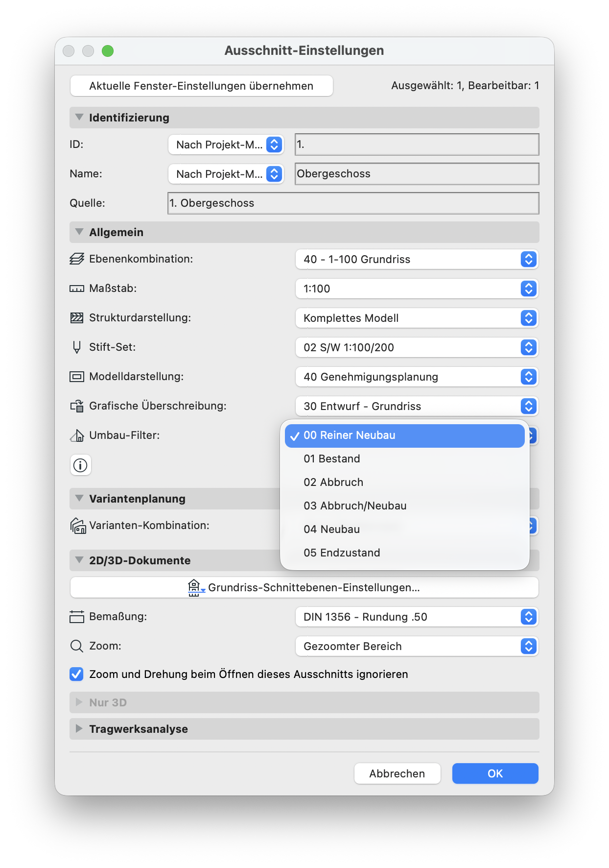609x868 pixels.
Task: Click the green zoom window button
Action: (x=108, y=51)
